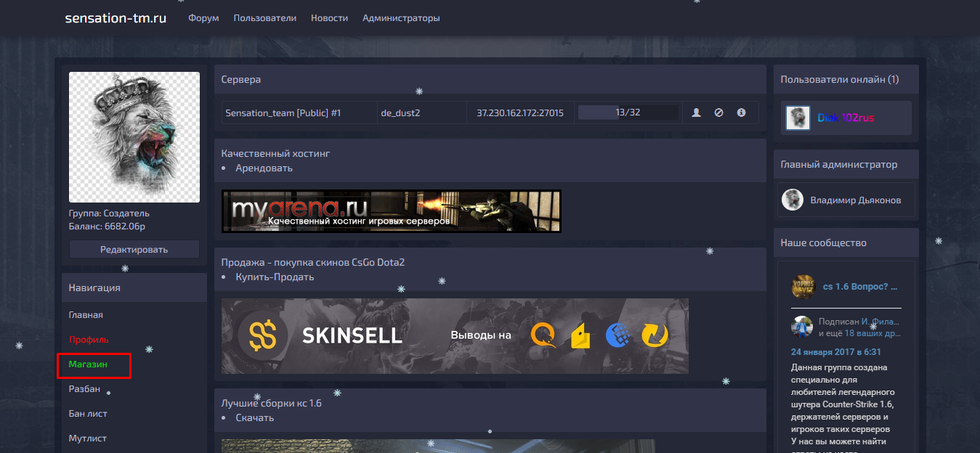
Task: Click the WebMoney globe icon on SKINSELL banner
Action: 617,335
